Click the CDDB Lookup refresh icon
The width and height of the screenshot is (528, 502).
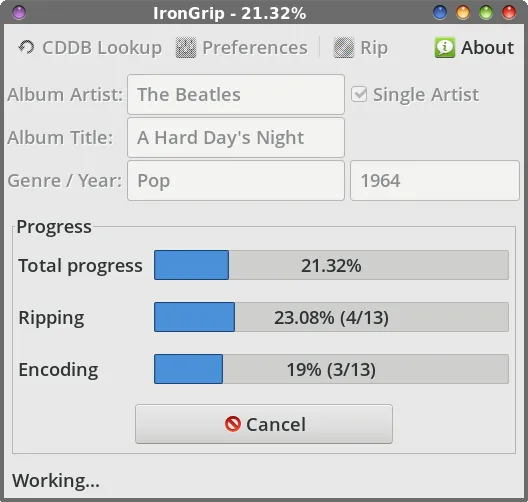click(26, 47)
